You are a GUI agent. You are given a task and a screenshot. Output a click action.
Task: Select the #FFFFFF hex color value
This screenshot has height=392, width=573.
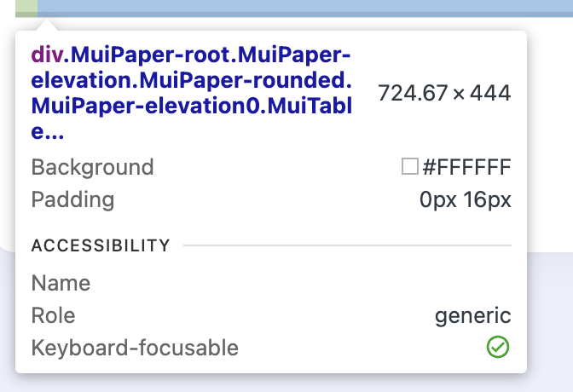click(466, 167)
